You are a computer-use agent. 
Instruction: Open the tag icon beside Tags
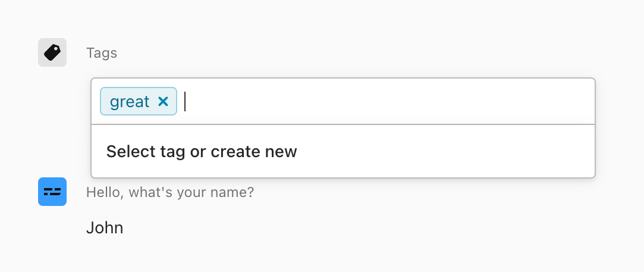coord(52,52)
